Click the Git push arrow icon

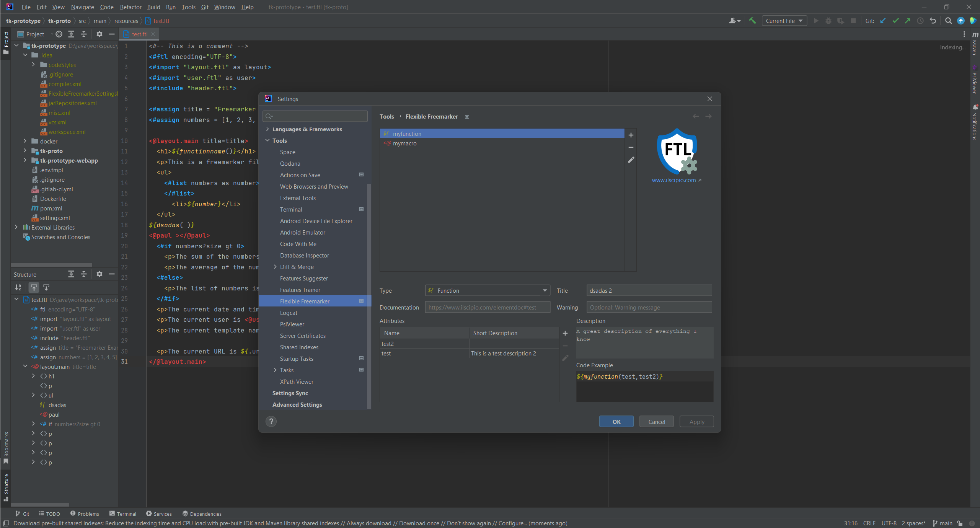coord(908,21)
